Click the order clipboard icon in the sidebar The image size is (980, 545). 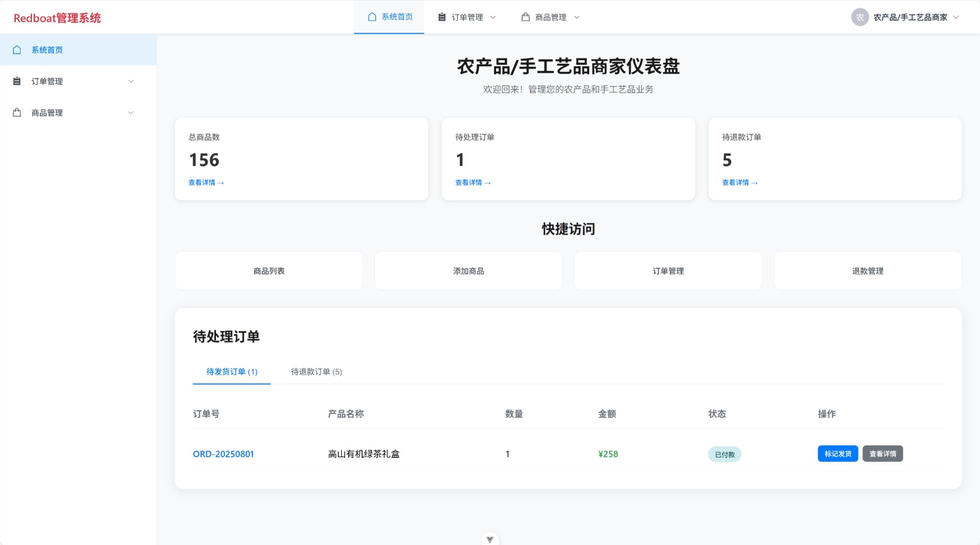coord(17,81)
